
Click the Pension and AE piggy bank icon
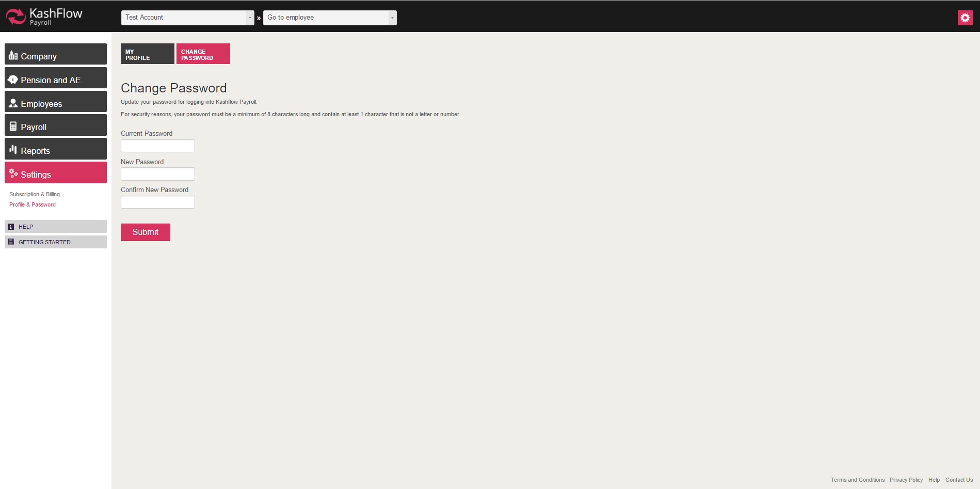[x=13, y=80]
